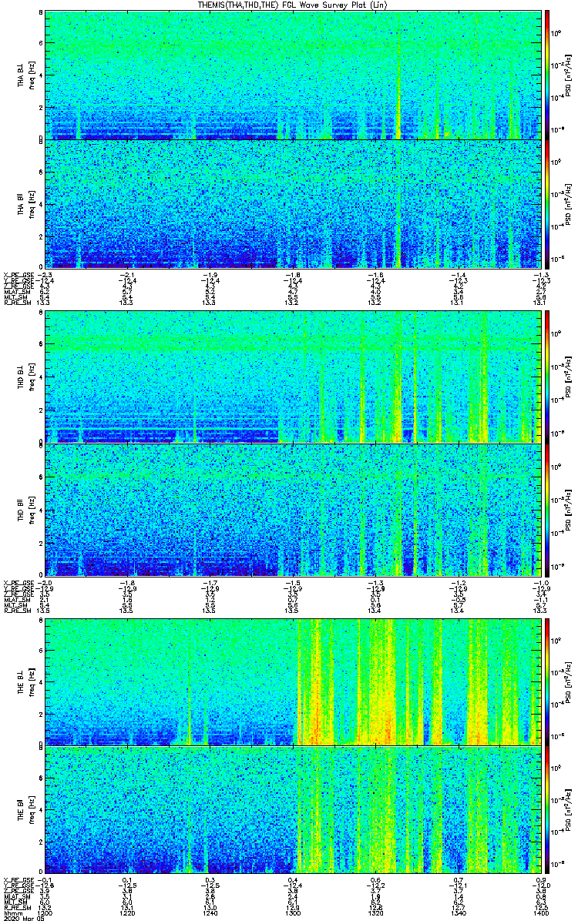
Task: Click the 1300 time tick label
Action: click(294, 914)
